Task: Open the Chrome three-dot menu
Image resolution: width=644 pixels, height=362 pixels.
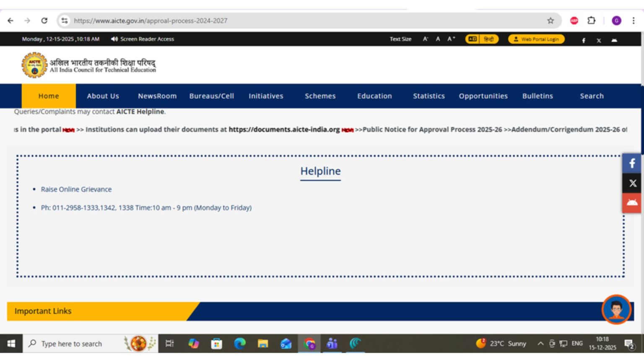Action: point(633,21)
